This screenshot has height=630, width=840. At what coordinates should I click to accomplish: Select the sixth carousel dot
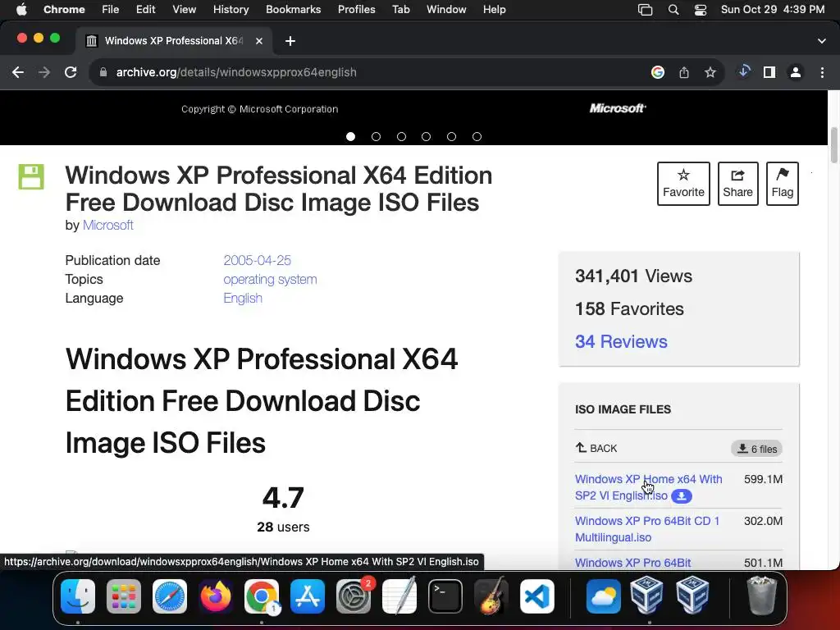pos(477,137)
